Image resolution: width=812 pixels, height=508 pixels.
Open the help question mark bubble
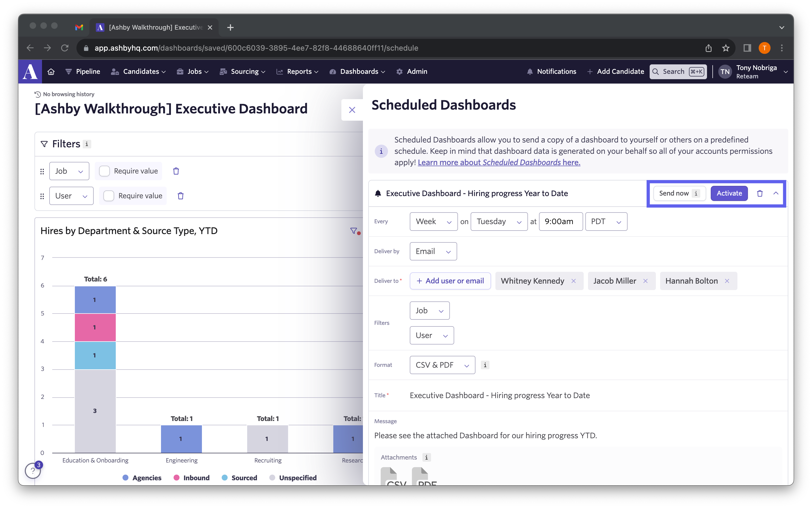pyautogui.click(x=33, y=470)
